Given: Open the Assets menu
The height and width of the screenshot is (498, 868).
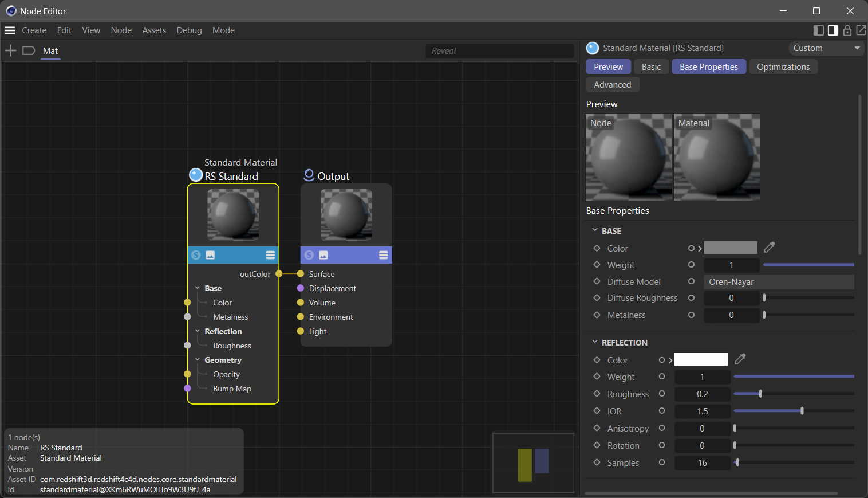Looking at the screenshot, I should (154, 30).
